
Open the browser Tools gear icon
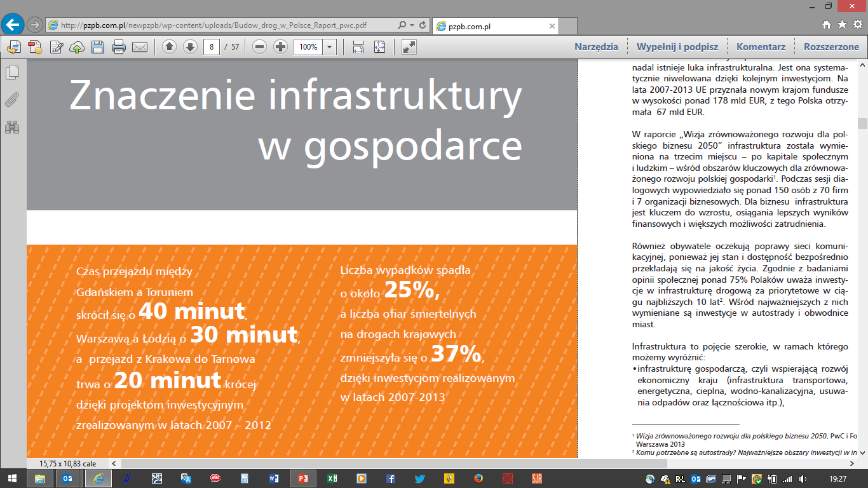[857, 25]
